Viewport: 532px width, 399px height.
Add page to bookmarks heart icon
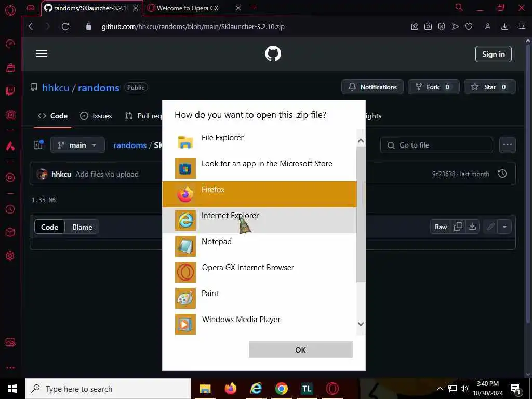coord(469,26)
